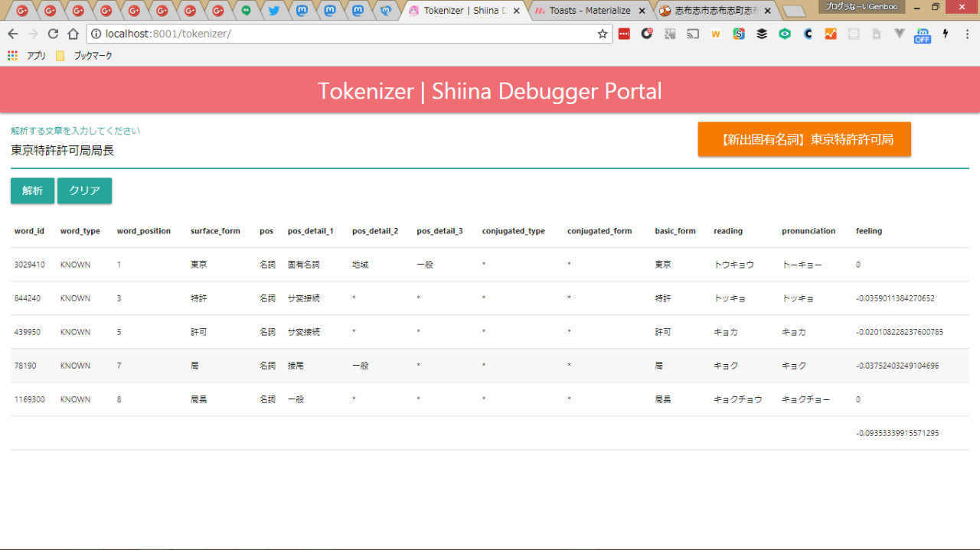This screenshot has height=550, width=980.
Task: Click the browser back arrow
Action: (x=13, y=34)
